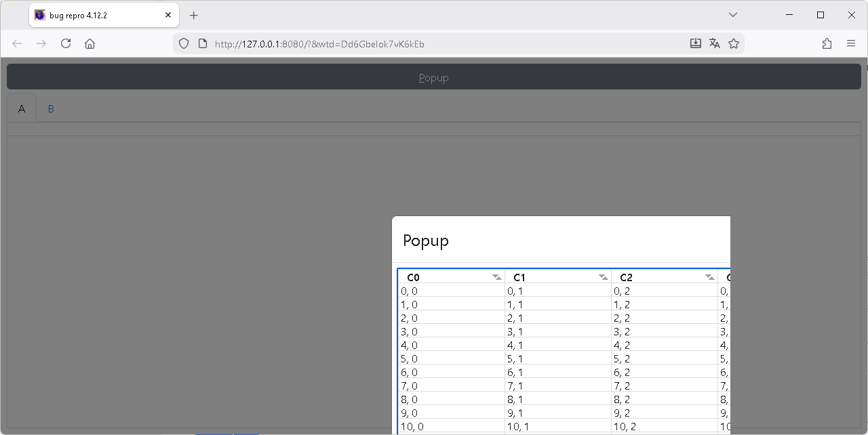
Task: Click the table cell "8, 2"
Action: click(x=621, y=399)
